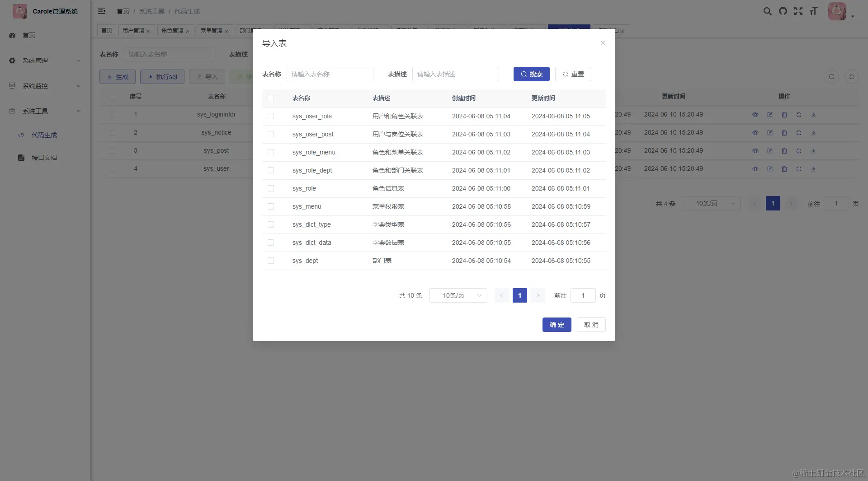The image size is (868, 481).
Task: Click the 导入 button in background page
Action: click(x=207, y=77)
